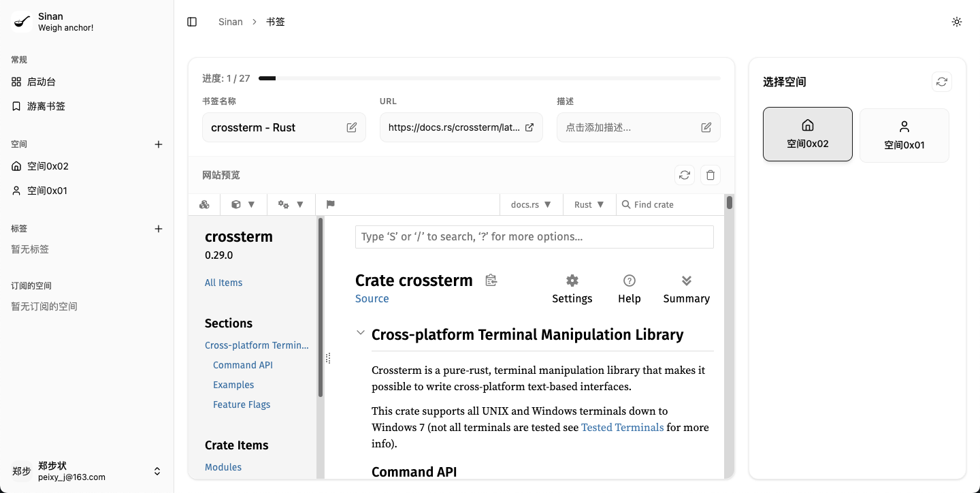Delete the bookmark with the trash icon

point(710,175)
